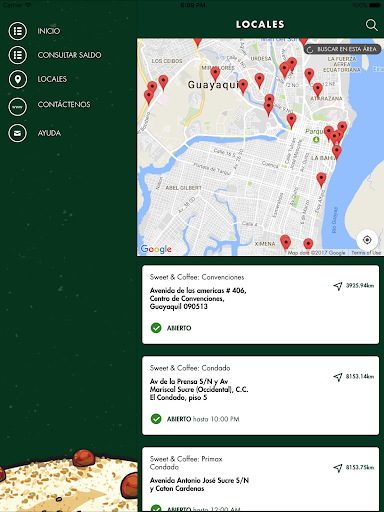This screenshot has height=512, width=384.
Task: Tap navigation arrow beside 8153.75km
Action: point(338,468)
